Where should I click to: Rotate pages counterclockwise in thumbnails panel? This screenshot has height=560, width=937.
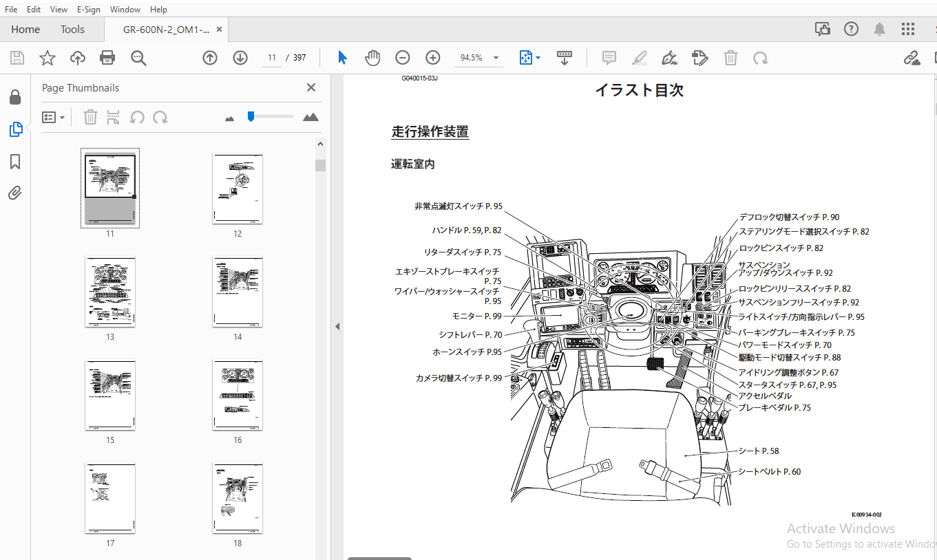pos(137,118)
